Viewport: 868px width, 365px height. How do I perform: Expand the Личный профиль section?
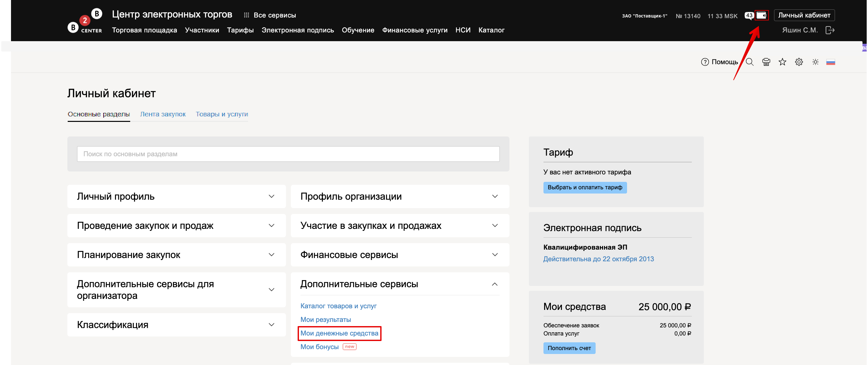click(x=177, y=196)
